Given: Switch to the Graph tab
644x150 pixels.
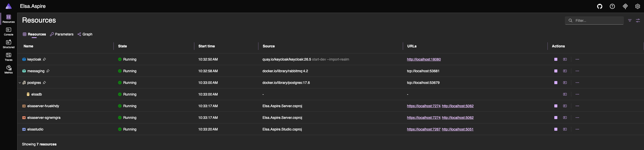Looking at the screenshot, I should pyautogui.click(x=85, y=34).
